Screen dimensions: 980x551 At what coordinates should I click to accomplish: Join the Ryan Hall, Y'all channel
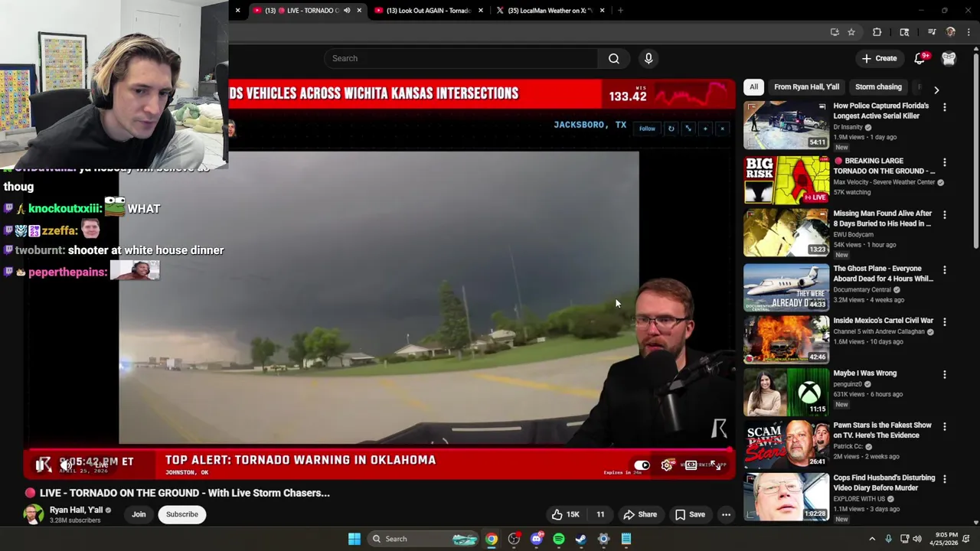tap(139, 514)
